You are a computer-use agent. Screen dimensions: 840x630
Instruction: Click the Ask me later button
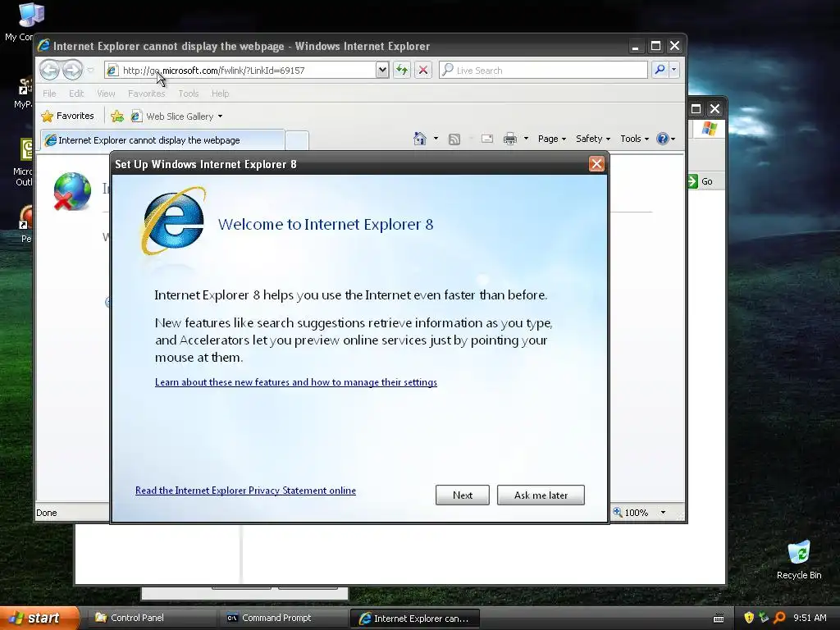(541, 495)
